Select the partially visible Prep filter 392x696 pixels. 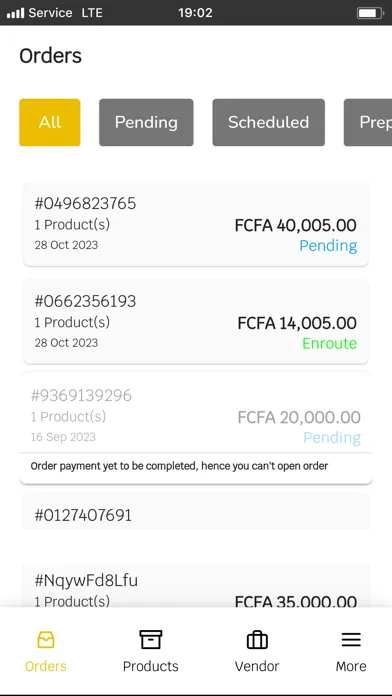368,122
